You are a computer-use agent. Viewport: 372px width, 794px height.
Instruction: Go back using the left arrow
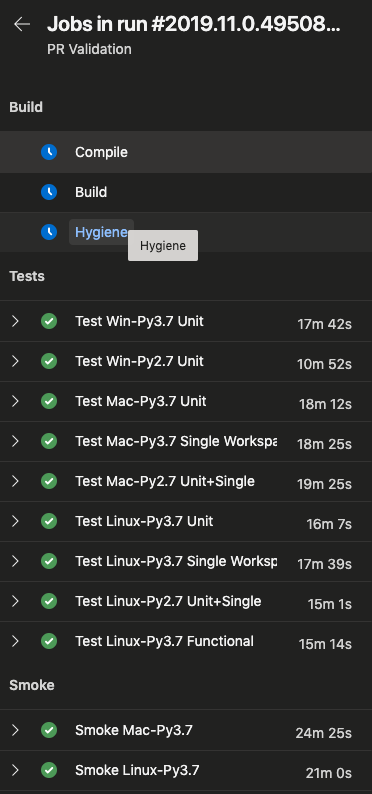click(x=22, y=24)
